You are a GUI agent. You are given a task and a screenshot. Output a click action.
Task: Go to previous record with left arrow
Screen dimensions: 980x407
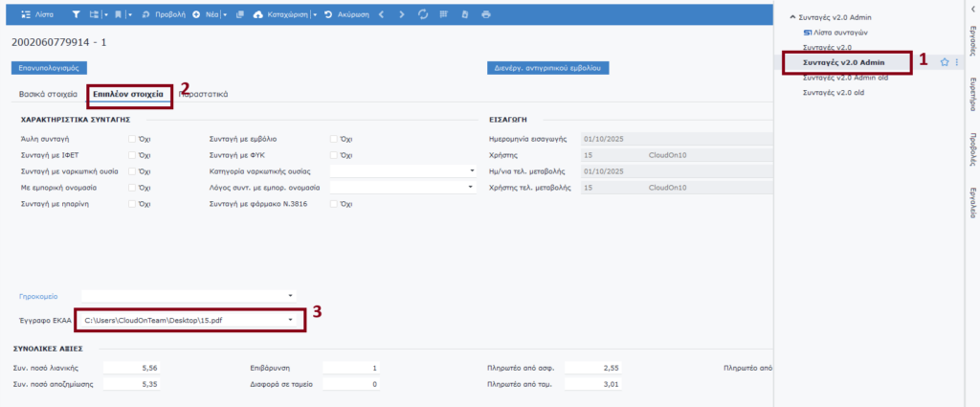point(381,15)
